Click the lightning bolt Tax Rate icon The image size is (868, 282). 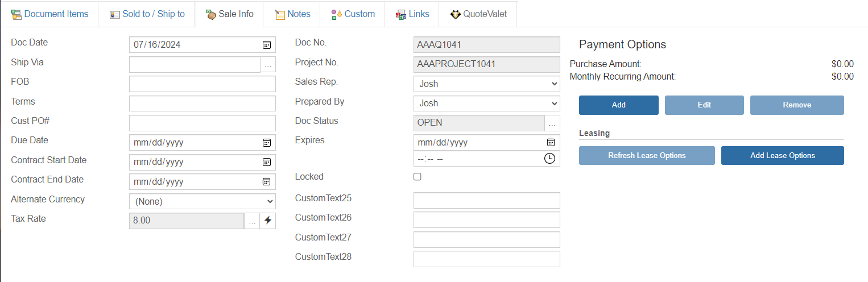(x=268, y=221)
